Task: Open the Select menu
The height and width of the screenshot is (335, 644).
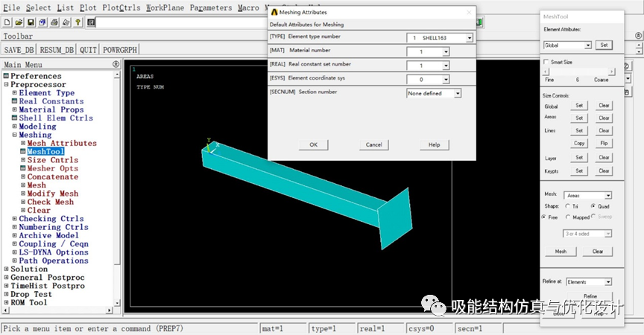Action: click(39, 7)
